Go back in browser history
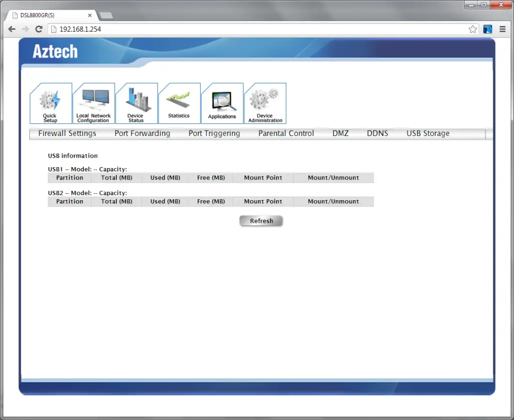This screenshot has width=514, height=420. (x=12, y=29)
